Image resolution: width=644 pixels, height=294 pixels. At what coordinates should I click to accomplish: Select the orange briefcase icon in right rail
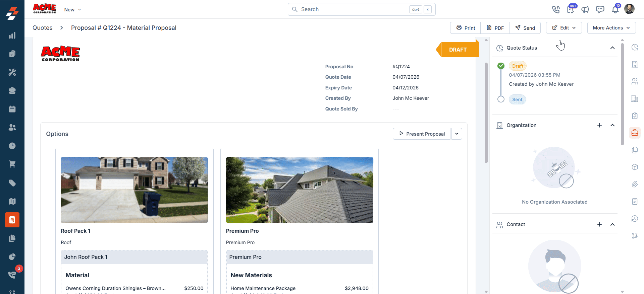635,133
